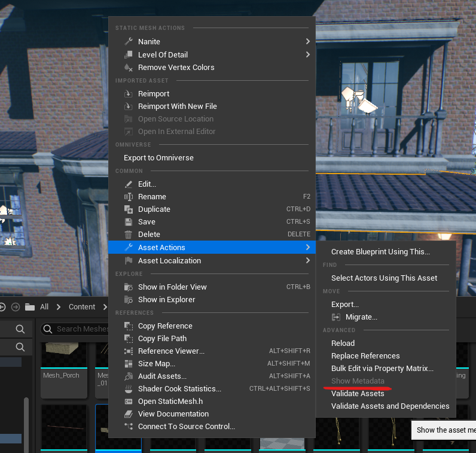Click the Reference Viewer icon
This screenshot has height=453, width=476.
pyautogui.click(x=129, y=351)
